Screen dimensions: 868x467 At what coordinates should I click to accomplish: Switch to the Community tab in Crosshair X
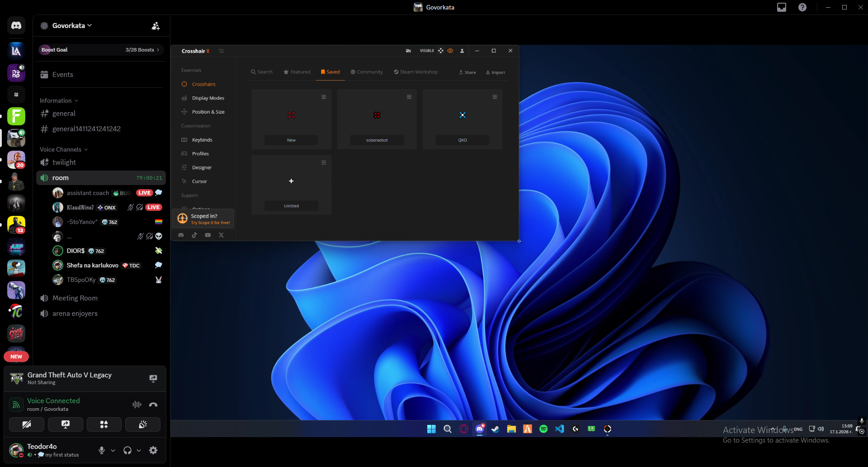coord(367,72)
